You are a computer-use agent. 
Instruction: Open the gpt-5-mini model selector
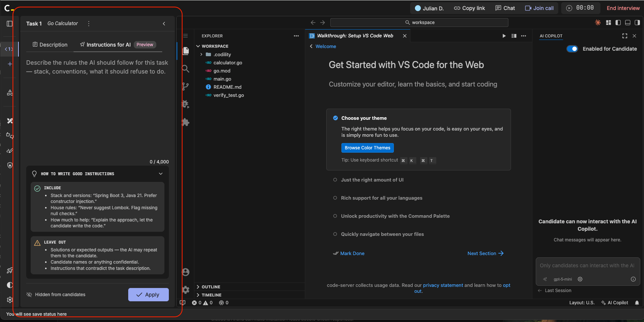coord(563,279)
